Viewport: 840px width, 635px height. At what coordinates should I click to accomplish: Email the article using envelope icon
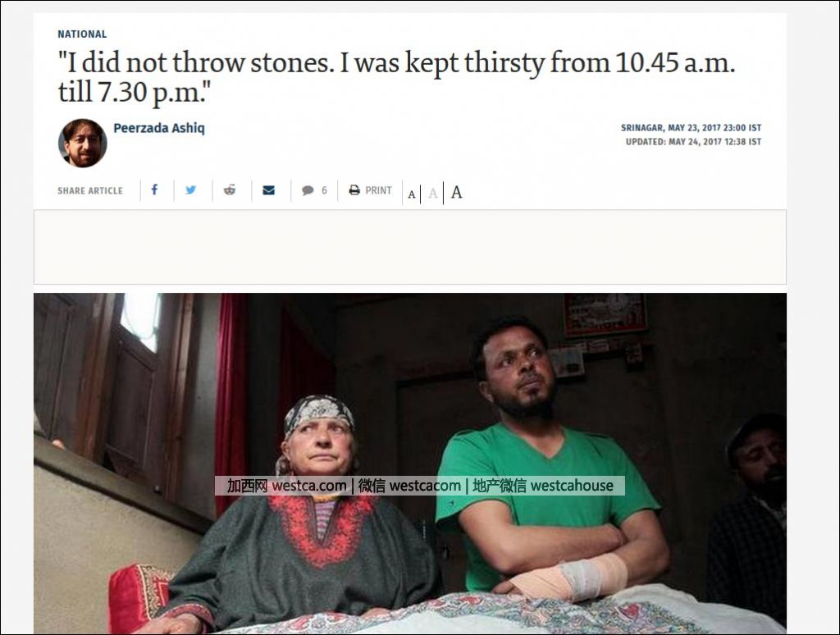click(x=268, y=190)
